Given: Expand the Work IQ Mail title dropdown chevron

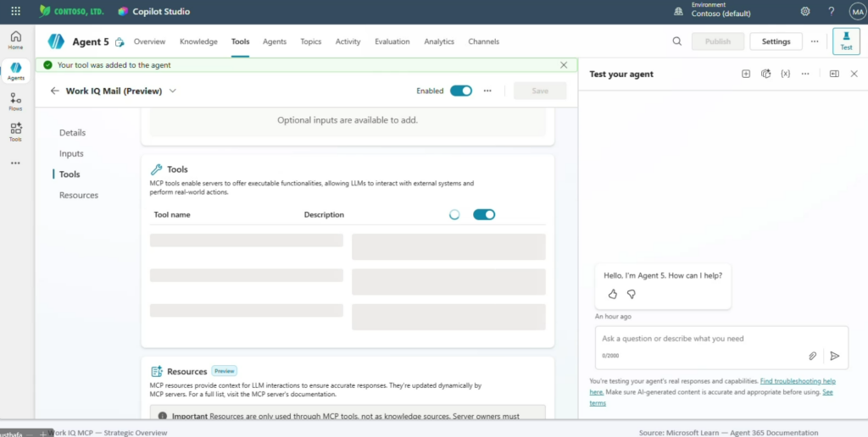Looking at the screenshot, I should coord(173,91).
